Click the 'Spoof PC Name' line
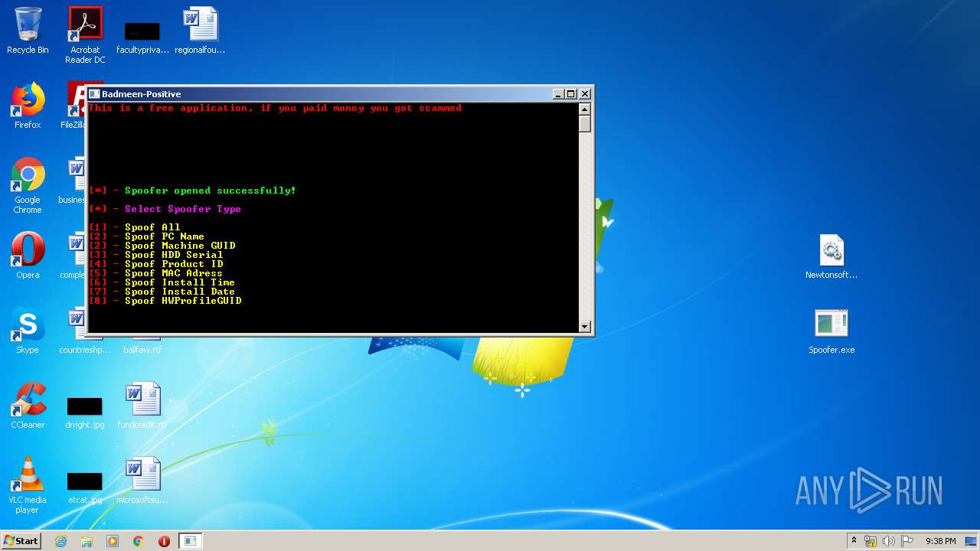980x551 pixels. 147,236
